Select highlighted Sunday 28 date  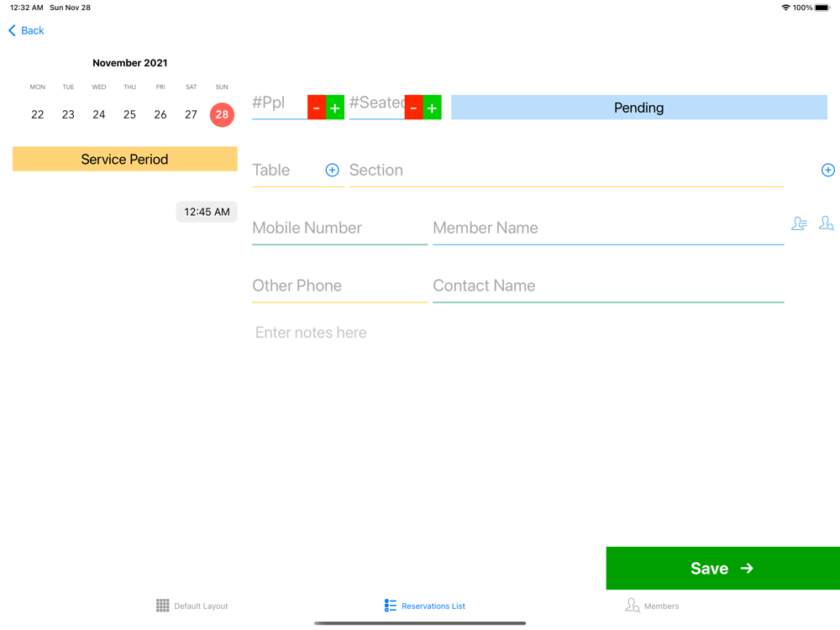(222, 114)
